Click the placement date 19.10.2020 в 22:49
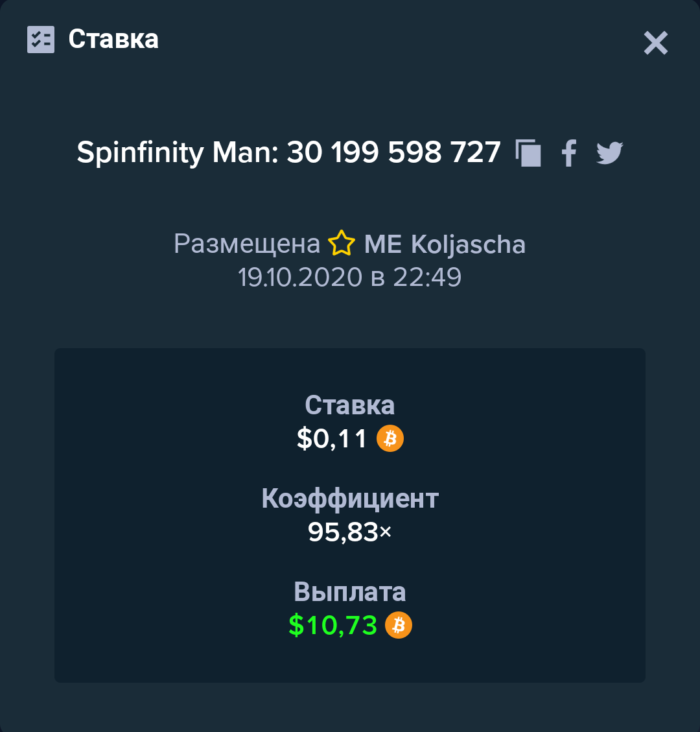 click(349, 277)
